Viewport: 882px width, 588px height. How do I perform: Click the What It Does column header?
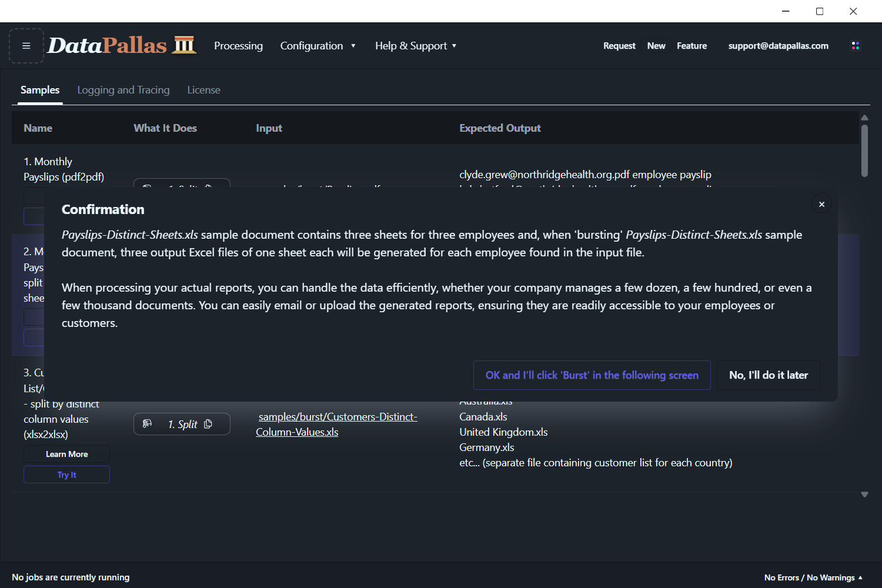point(165,128)
